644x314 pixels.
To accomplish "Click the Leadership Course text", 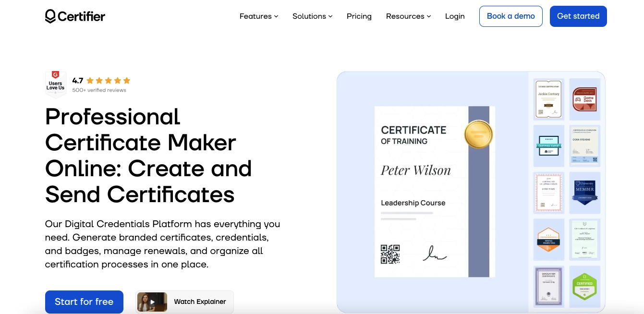I will (413, 203).
